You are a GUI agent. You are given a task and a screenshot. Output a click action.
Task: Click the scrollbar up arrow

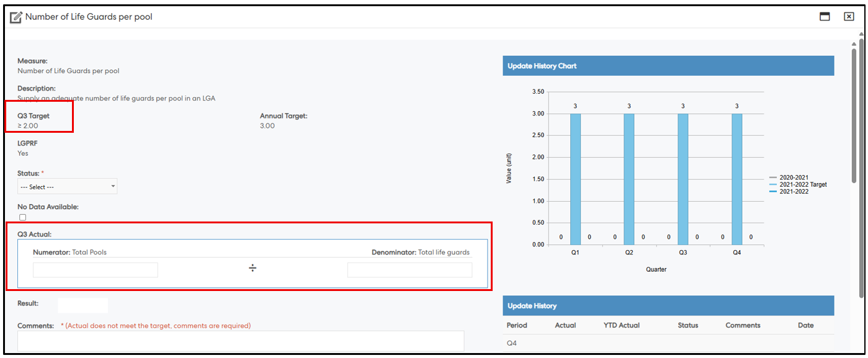(854, 44)
